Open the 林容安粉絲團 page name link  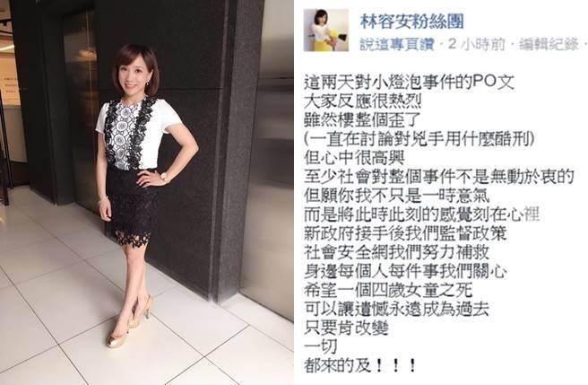point(411,21)
